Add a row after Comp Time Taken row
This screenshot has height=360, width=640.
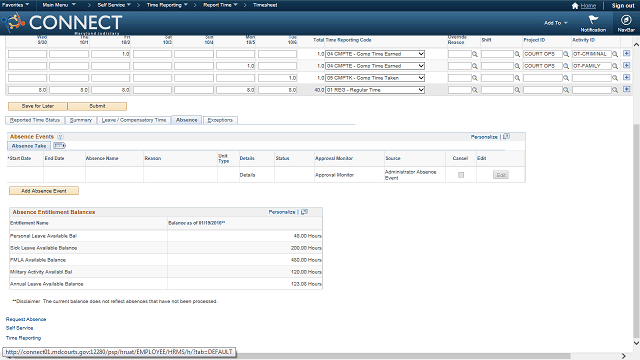point(627,77)
